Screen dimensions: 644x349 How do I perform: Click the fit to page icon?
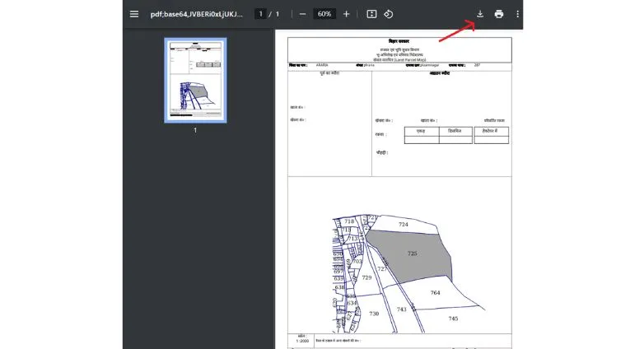click(371, 14)
